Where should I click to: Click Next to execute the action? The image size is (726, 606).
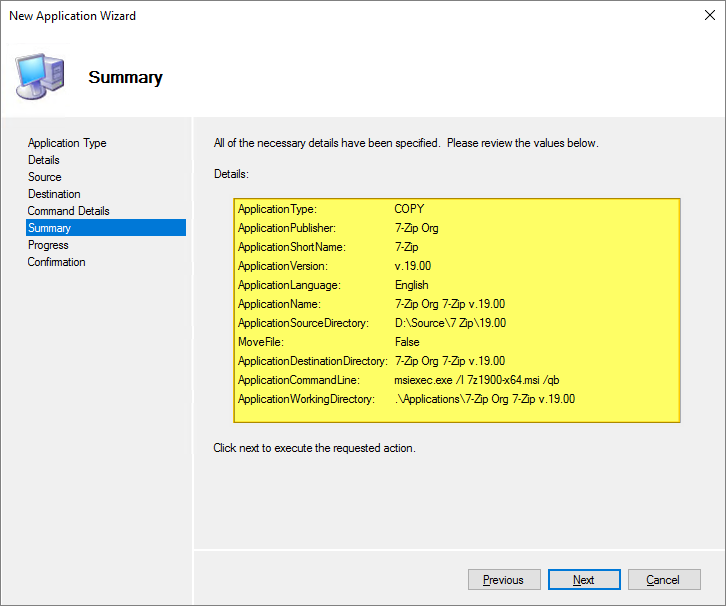[x=583, y=580]
